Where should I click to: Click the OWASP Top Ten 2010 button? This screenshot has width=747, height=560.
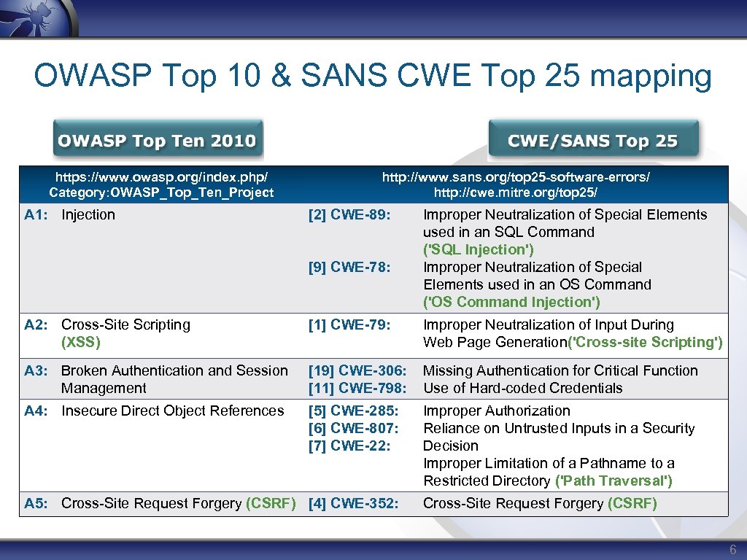(158, 139)
